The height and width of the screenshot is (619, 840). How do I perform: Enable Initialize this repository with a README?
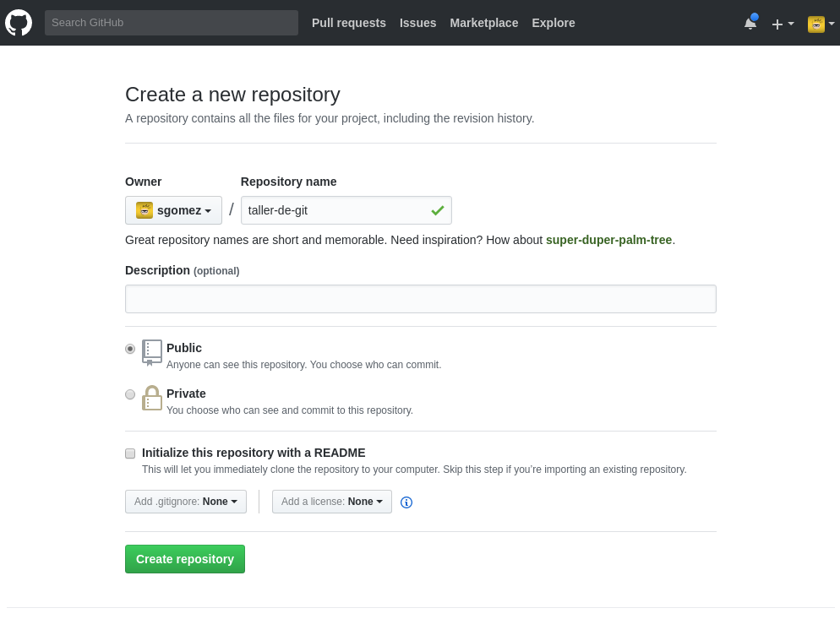point(130,453)
